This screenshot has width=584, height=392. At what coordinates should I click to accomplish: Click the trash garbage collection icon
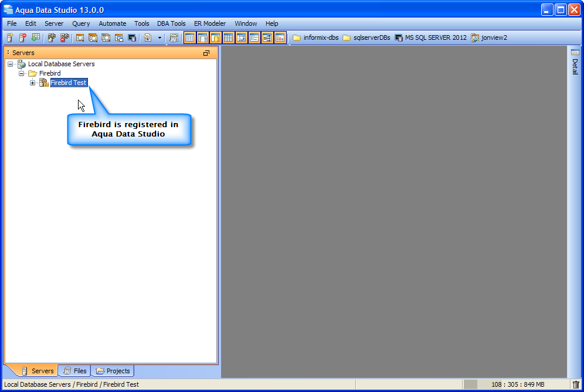coord(576,384)
